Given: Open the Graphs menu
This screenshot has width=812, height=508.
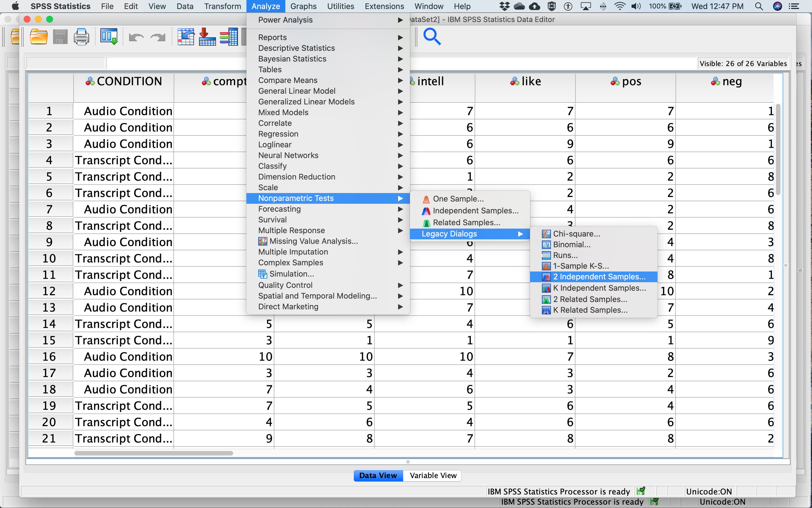Looking at the screenshot, I should click(303, 6).
